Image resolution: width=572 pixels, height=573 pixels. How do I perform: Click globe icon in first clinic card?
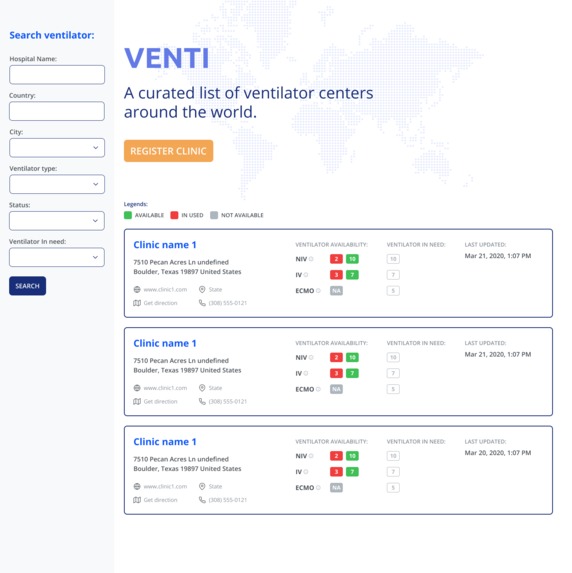(137, 289)
